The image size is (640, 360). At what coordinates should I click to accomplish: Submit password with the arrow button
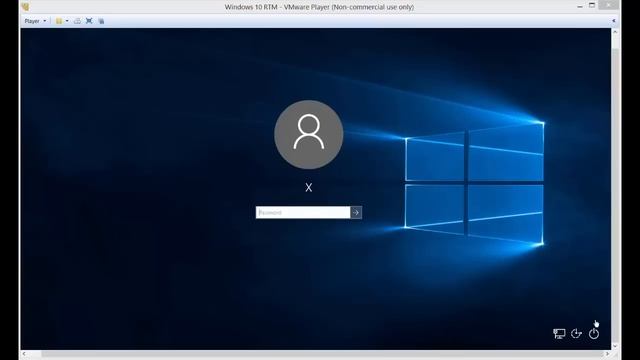356,212
